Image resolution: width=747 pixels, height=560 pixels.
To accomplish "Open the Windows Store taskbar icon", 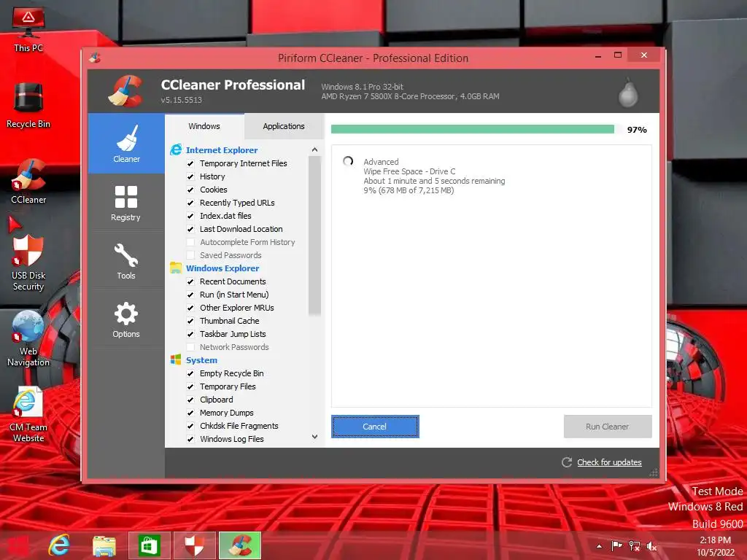I will point(149,545).
